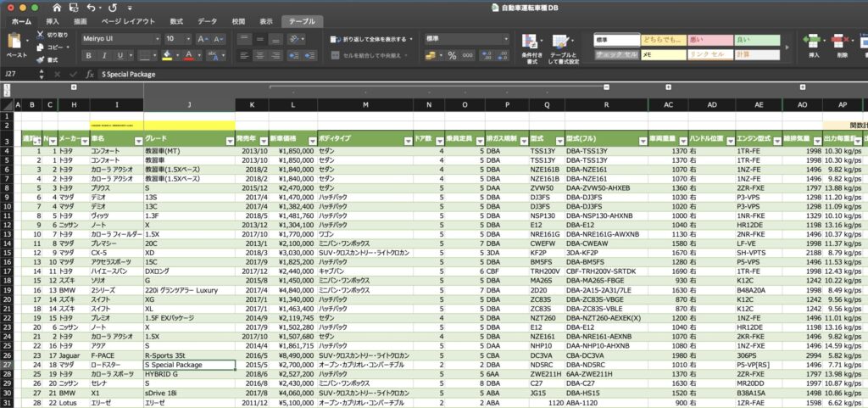Apply comma thousands separator format
The image size is (868, 408).
point(468,55)
